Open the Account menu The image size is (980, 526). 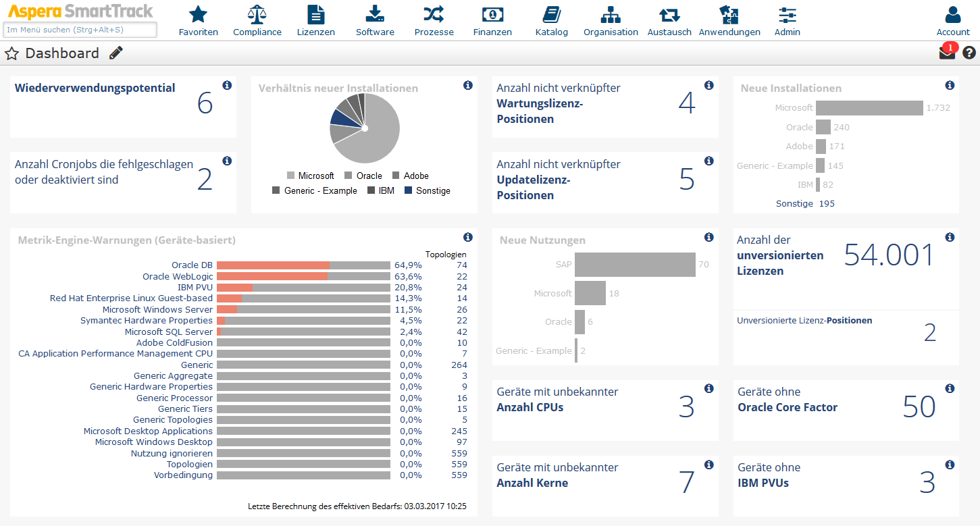click(953, 21)
